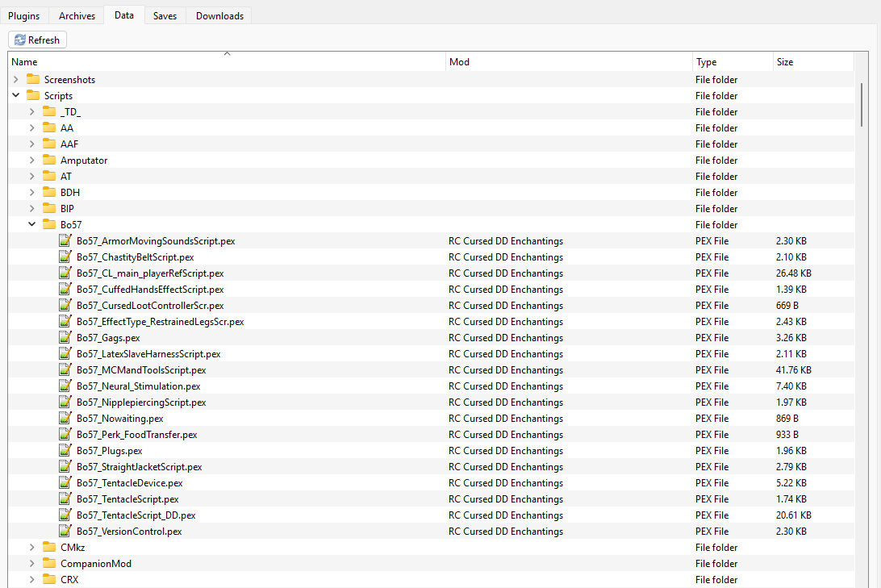Expand the _TD_ folder

tap(32, 112)
